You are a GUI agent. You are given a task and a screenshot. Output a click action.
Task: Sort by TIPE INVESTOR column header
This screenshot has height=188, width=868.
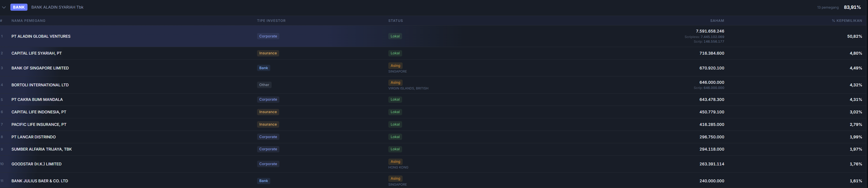tap(271, 21)
